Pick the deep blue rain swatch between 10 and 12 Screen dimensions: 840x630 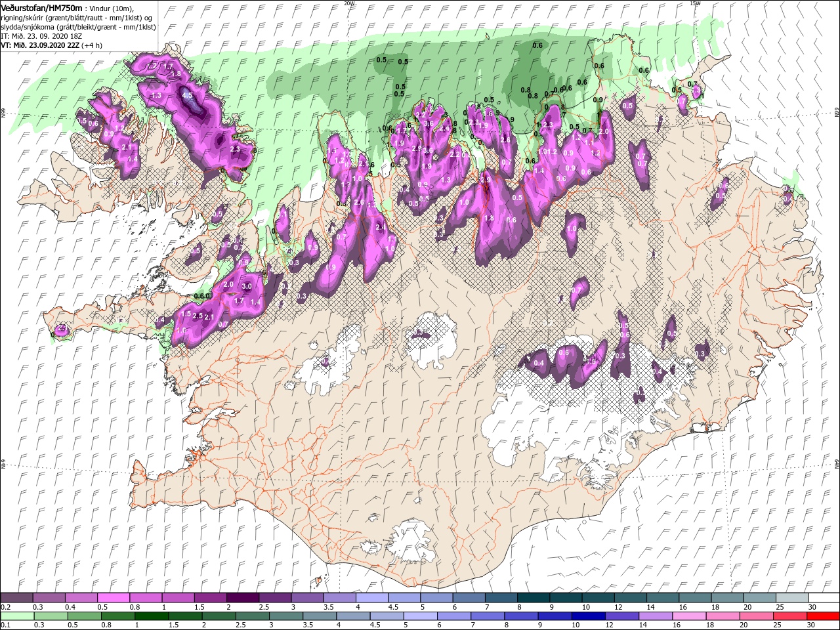coord(587,616)
